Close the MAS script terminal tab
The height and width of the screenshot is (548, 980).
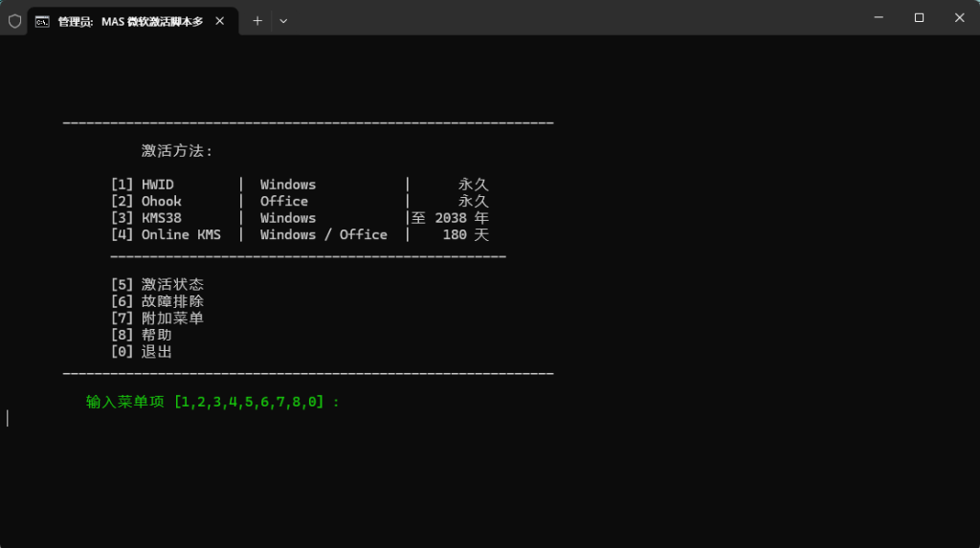point(221,20)
